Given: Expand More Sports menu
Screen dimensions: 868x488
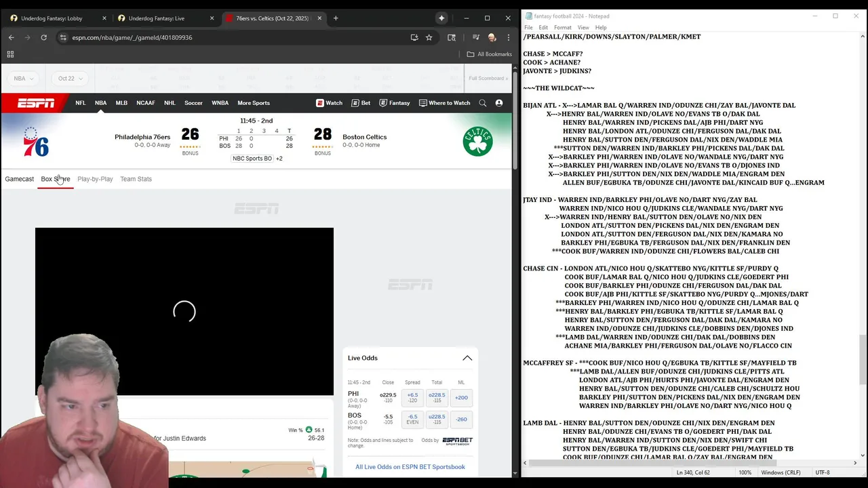Looking at the screenshot, I should pyautogui.click(x=254, y=103).
